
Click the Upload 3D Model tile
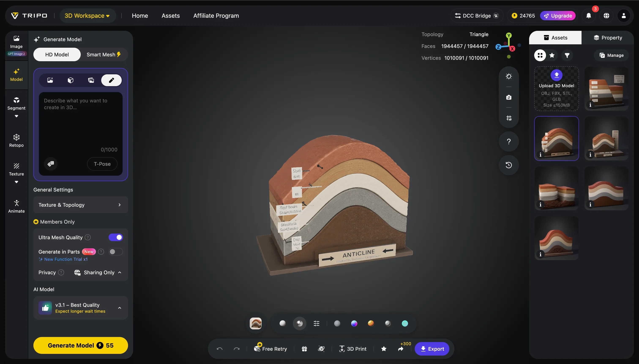coord(556,89)
